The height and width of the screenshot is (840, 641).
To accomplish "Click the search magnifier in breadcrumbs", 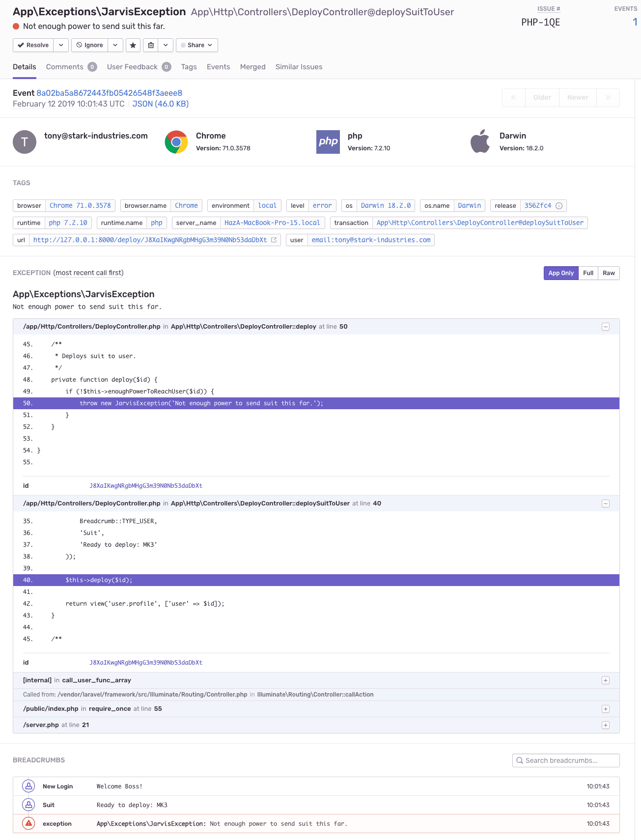I will coord(519,760).
